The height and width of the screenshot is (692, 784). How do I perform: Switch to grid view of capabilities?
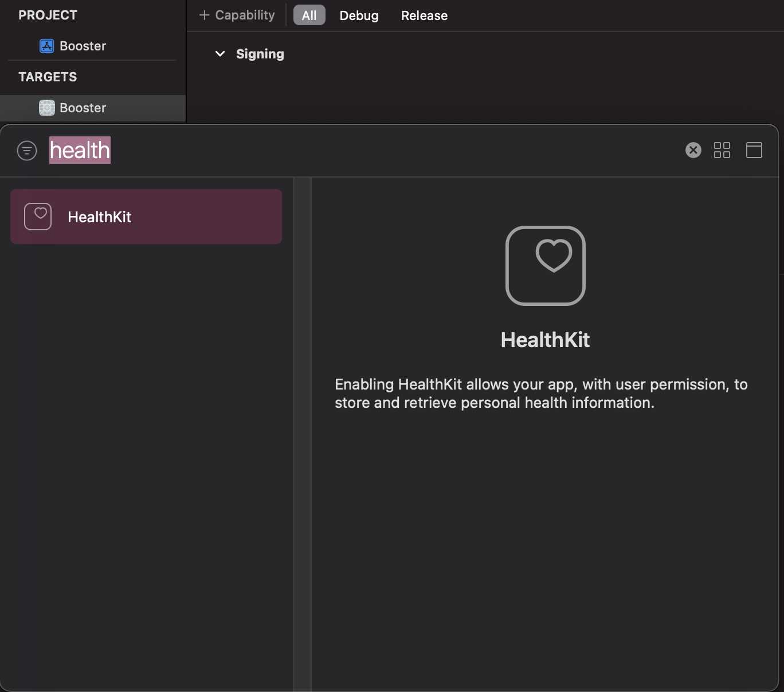pyautogui.click(x=723, y=150)
